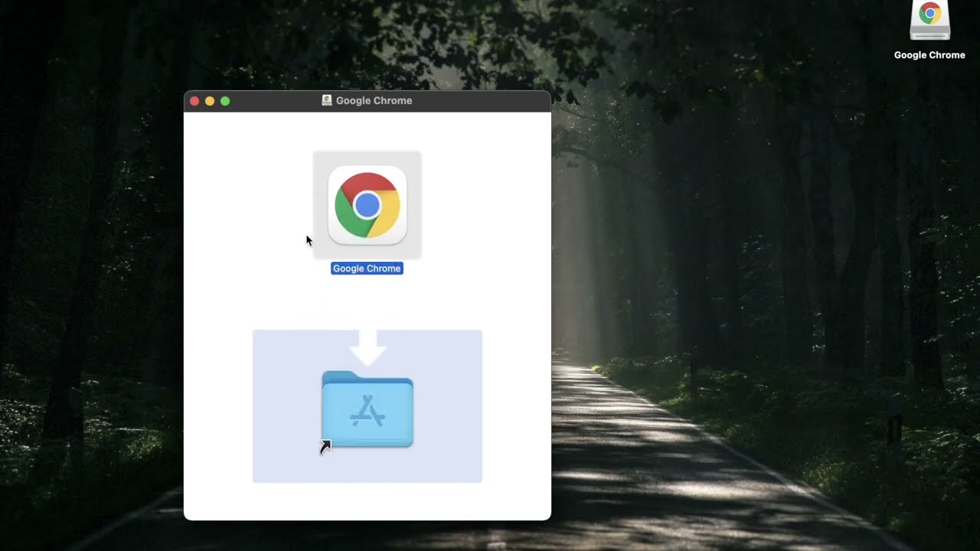Click the Applications folder shortcut icon

click(x=367, y=409)
